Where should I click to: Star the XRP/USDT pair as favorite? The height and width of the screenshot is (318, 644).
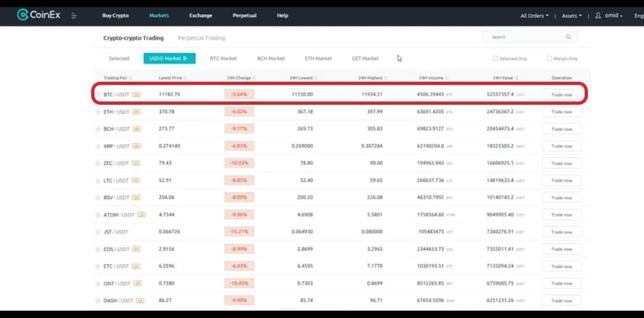click(98, 146)
